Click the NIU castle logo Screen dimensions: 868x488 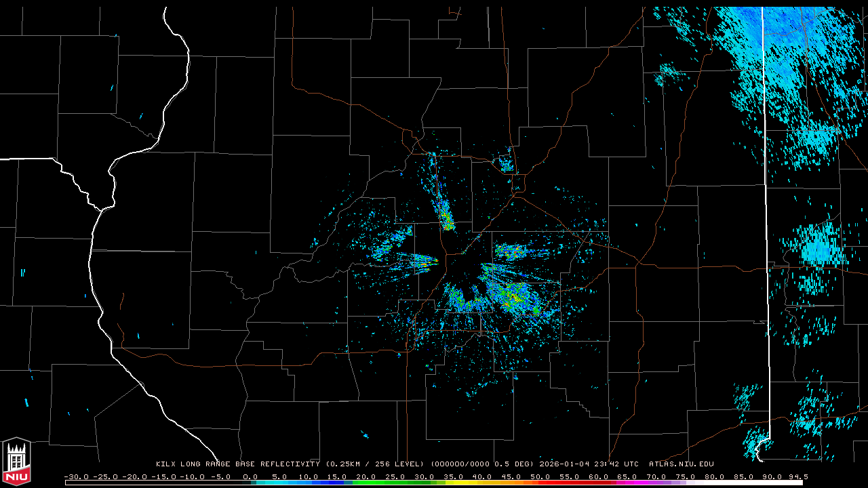(x=16, y=462)
